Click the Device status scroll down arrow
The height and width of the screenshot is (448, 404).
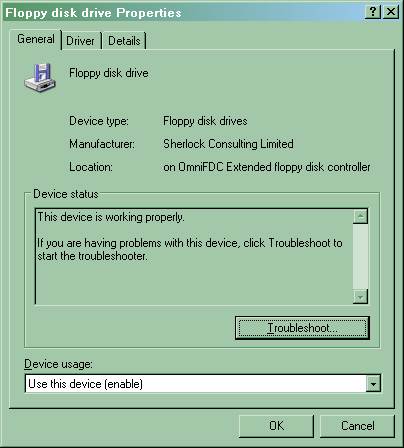pyautogui.click(x=360, y=296)
